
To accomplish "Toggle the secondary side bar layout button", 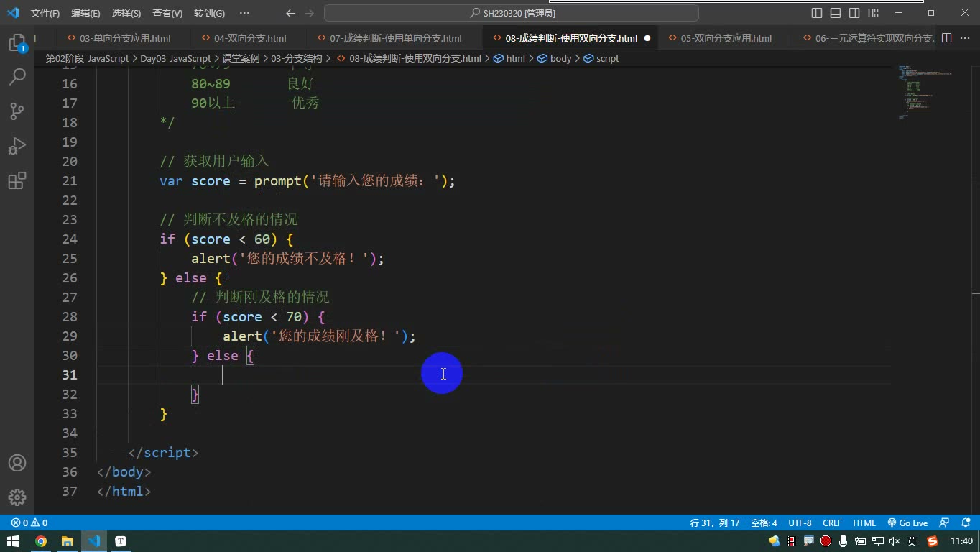I will tap(854, 13).
